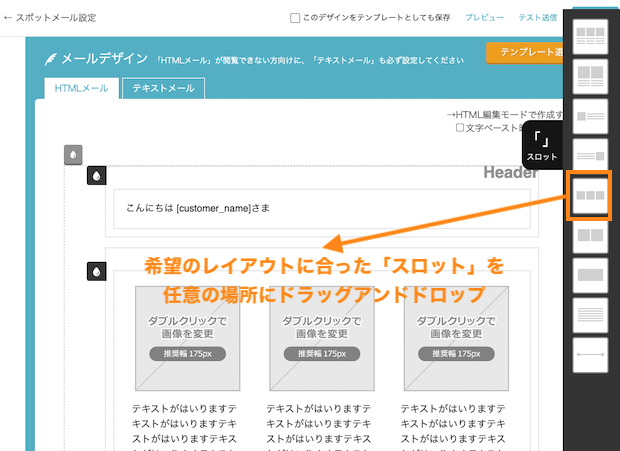The height and width of the screenshot is (451, 620).
Task: Go back via スポットメール設定 arrow
Action: click(9, 18)
